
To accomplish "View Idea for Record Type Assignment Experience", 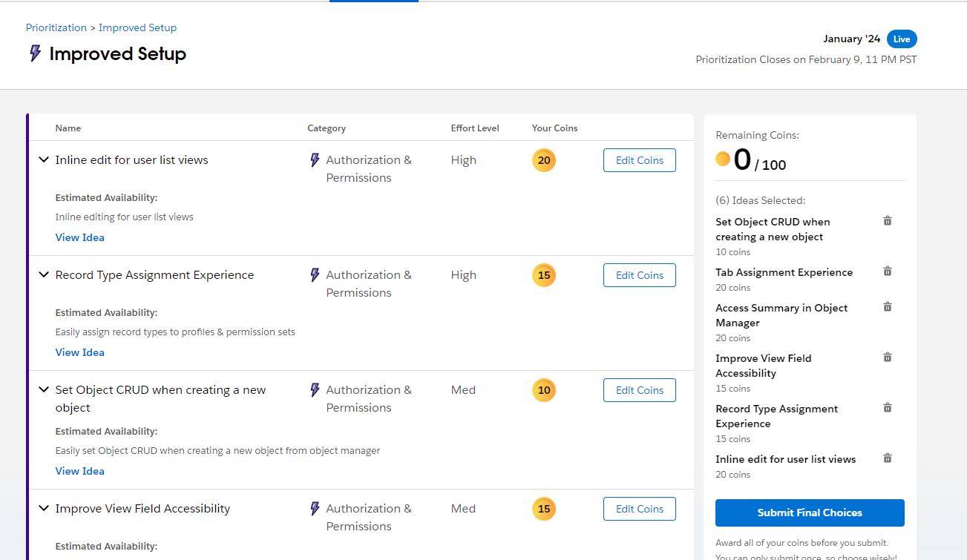I will point(79,352).
